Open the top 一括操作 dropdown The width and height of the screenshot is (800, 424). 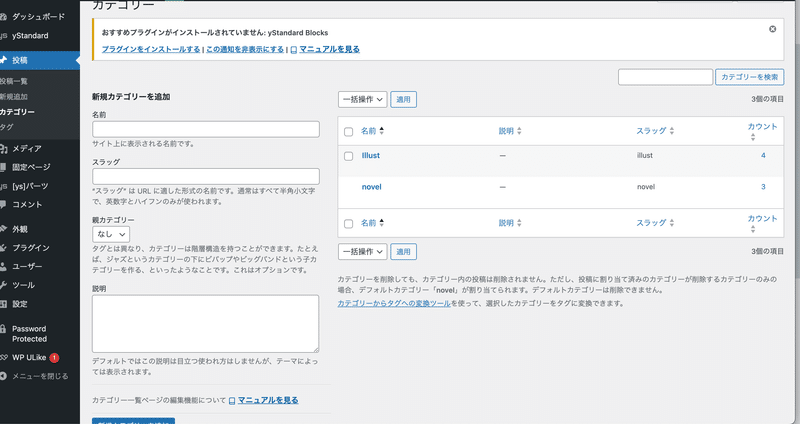pyautogui.click(x=363, y=99)
